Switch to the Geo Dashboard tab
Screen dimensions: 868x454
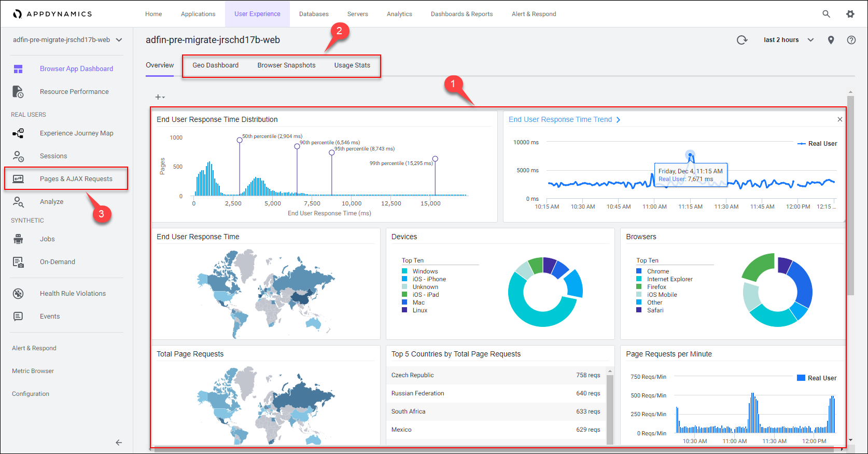pos(215,65)
